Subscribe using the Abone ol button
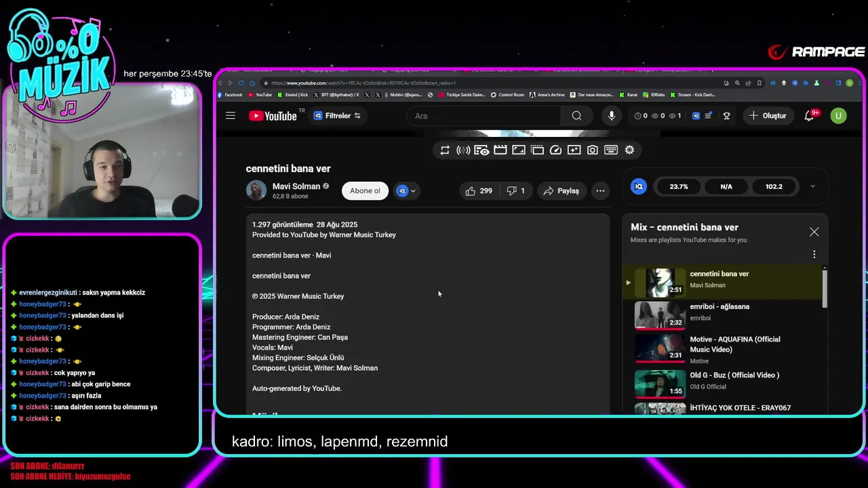Viewport: 868px width, 488px height. click(x=365, y=190)
